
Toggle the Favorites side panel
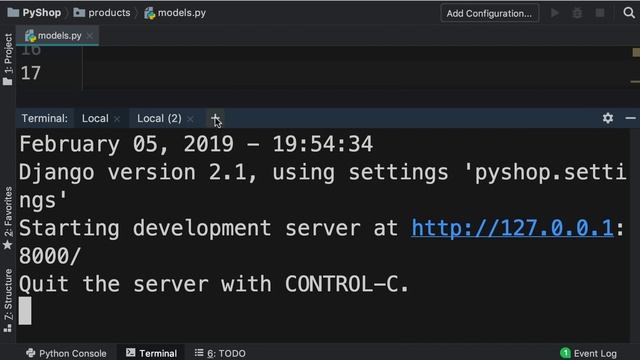point(8,218)
